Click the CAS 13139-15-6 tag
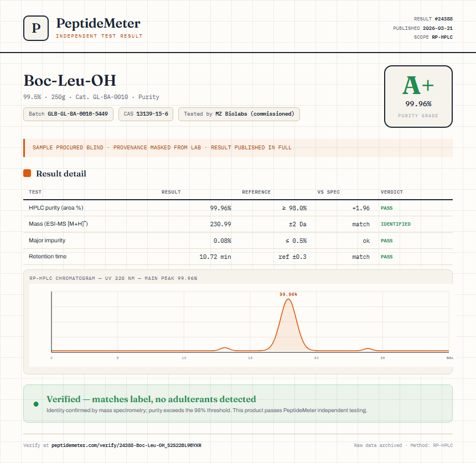Image resolution: width=476 pixels, height=463 pixels. (x=146, y=114)
